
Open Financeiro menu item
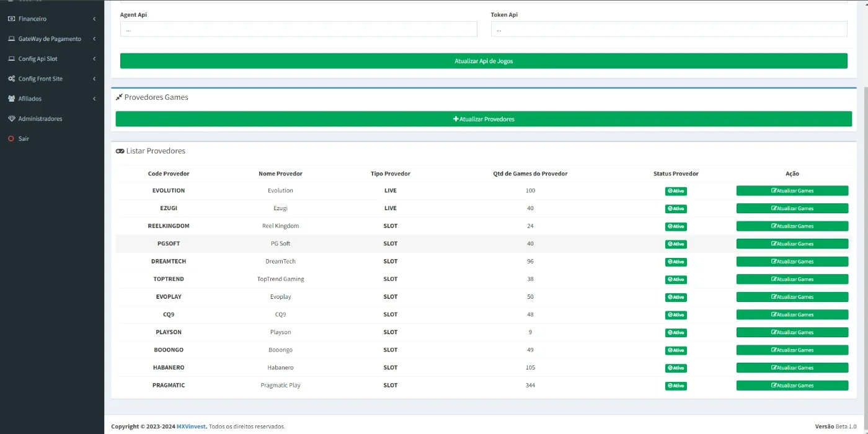(52, 19)
